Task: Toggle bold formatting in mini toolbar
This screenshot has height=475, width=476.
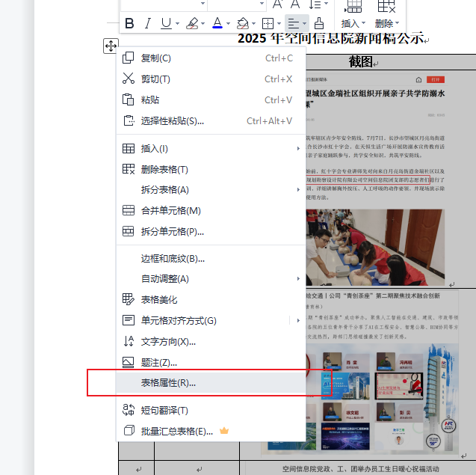Action: pyautogui.click(x=129, y=23)
